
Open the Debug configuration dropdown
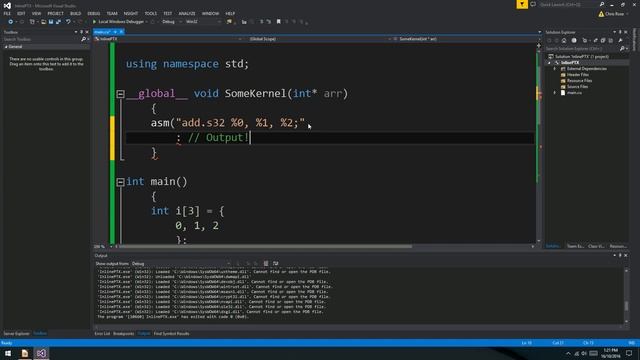pos(171,22)
